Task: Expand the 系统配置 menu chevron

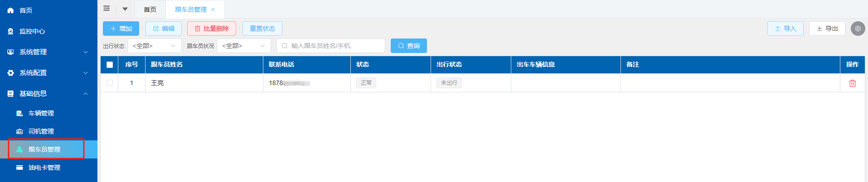Action: (86, 73)
